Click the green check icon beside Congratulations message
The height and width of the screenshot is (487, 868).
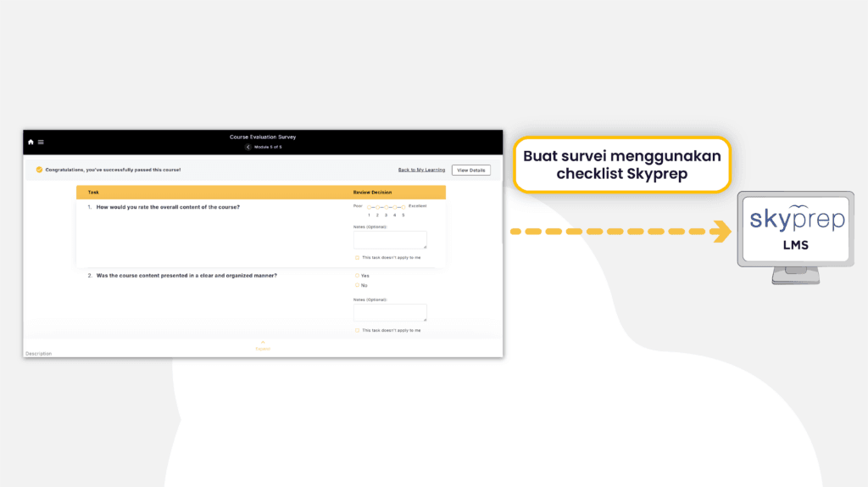[x=39, y=170]
